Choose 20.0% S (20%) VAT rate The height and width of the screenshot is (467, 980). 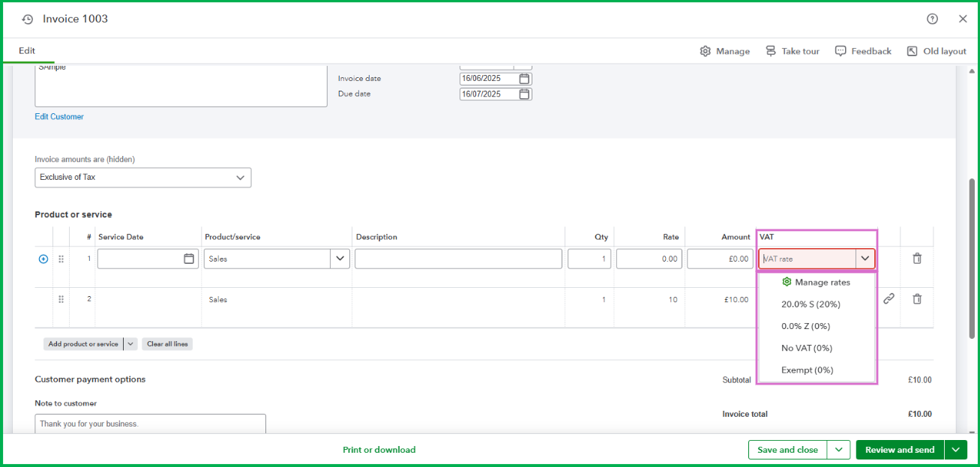(811, 304)
